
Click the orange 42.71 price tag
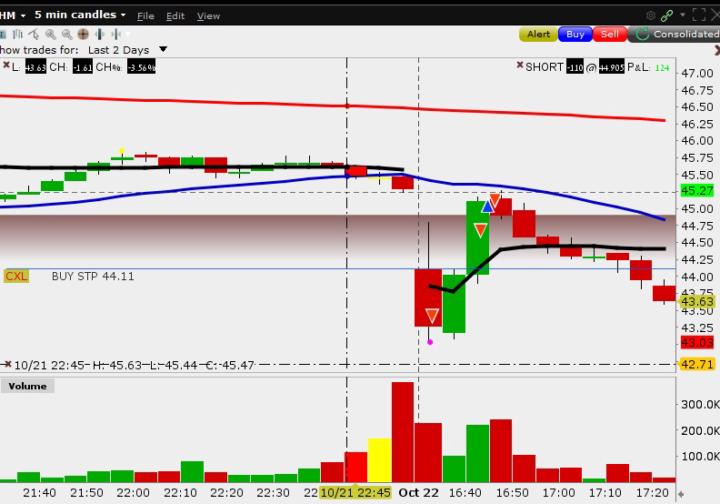pos(697,364)
